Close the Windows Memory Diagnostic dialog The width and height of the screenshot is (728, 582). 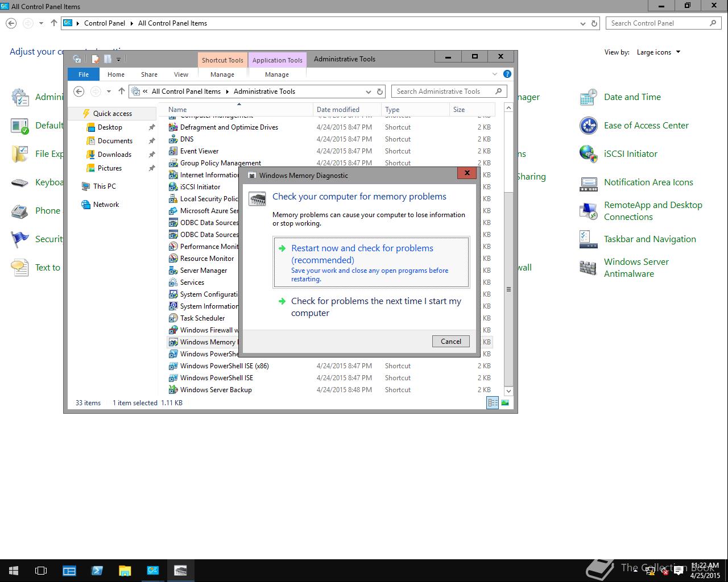coord(467,173)
